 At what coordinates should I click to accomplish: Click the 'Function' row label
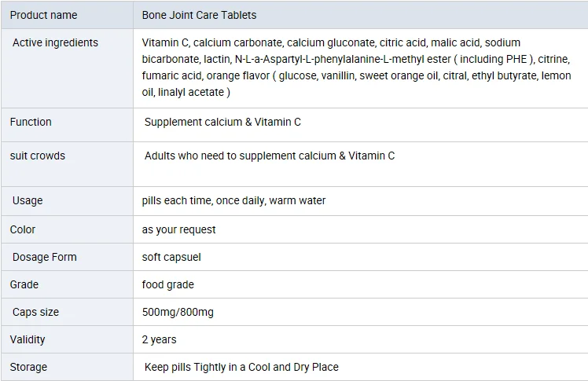pyautogui.click(x=31, y=122)
